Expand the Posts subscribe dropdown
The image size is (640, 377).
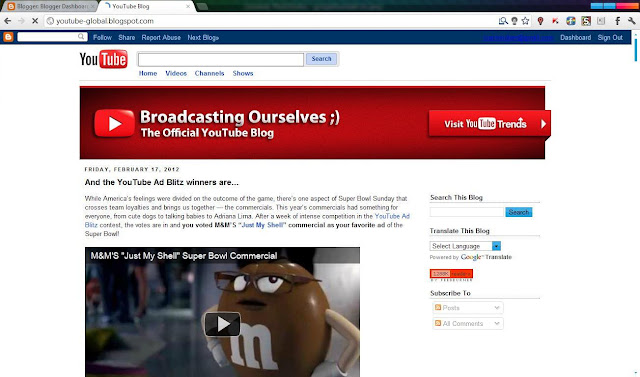coord(497,308)
